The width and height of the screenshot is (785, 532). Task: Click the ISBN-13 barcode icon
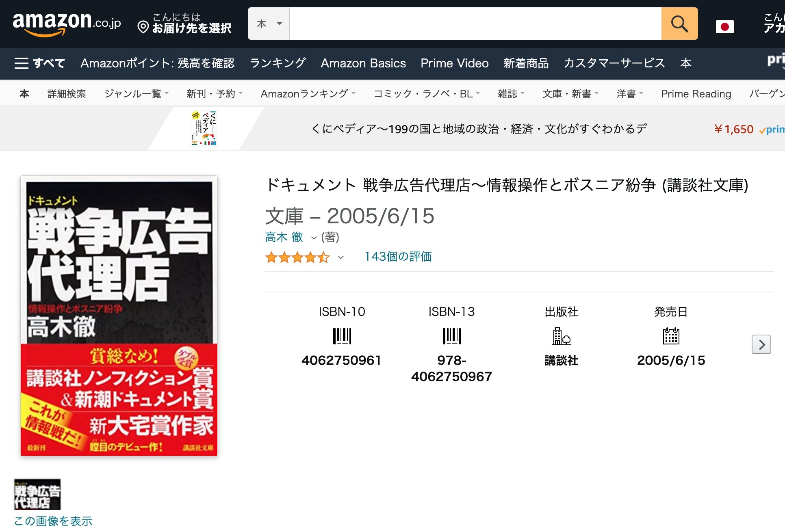(x=451, y=336)
